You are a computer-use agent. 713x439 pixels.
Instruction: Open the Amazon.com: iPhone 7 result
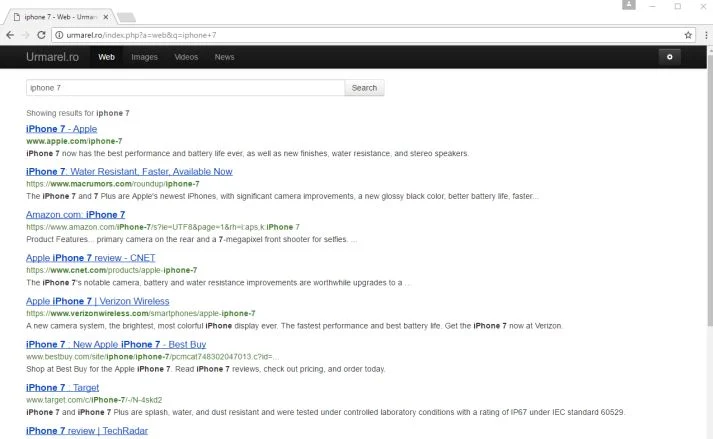75,215
